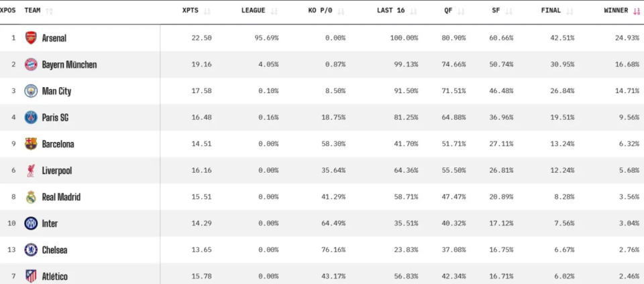644x284 pixels.
Task: Click the Real Madrid crest icon
Action: tap(31, 197)
